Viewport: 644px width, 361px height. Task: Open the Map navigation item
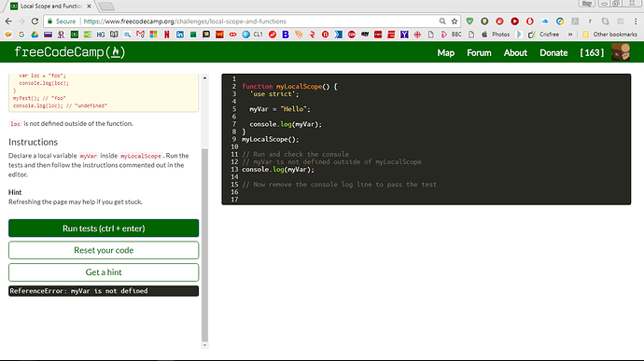pyautogui.click(x=445, y=52)
